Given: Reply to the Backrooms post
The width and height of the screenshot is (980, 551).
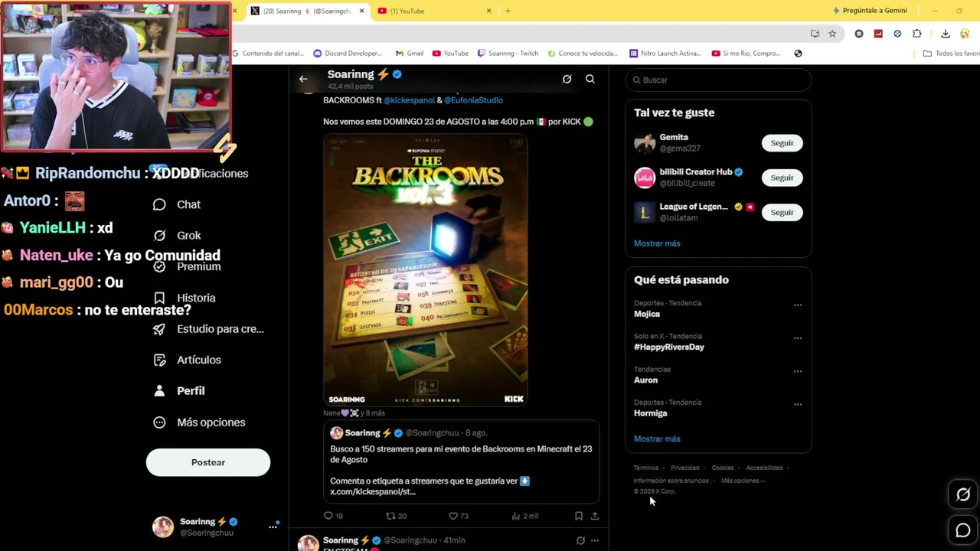Looking at the screenshot, I should click(x=333, y=516).
